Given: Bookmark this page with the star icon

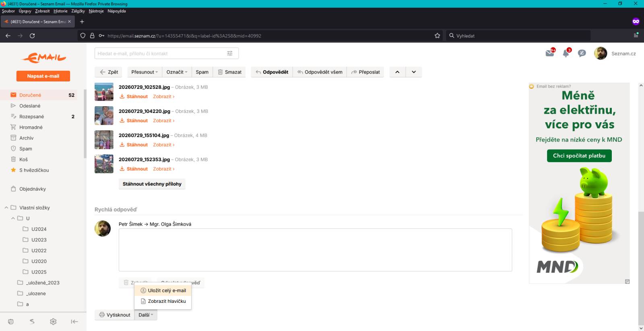Looking at the screenshot, I should [438, 36].
